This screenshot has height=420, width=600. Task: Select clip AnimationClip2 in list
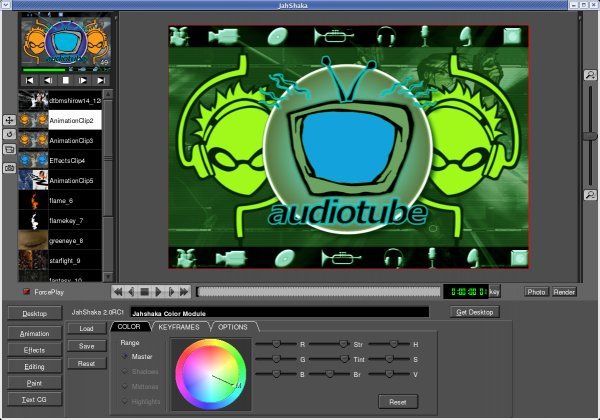pyautogui.click(x=60, y=120)
